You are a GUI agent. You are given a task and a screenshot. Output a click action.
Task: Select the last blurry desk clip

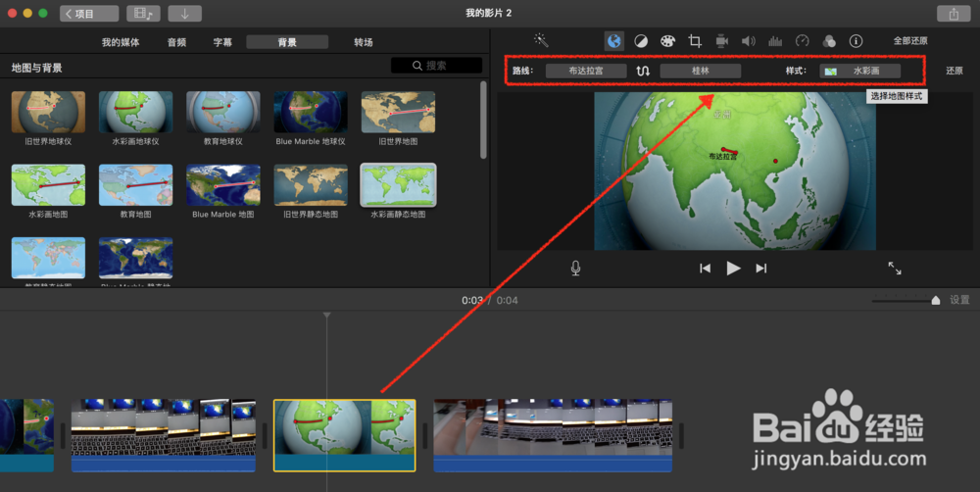553,435
